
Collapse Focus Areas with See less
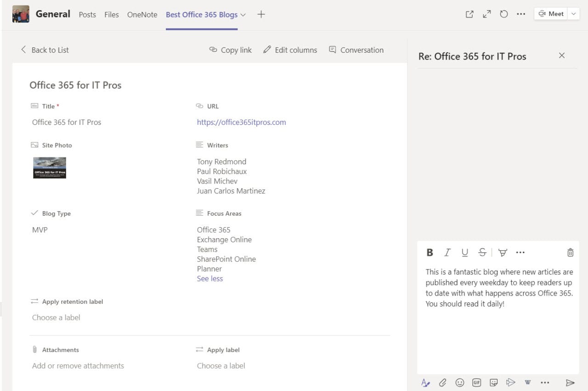210,279
